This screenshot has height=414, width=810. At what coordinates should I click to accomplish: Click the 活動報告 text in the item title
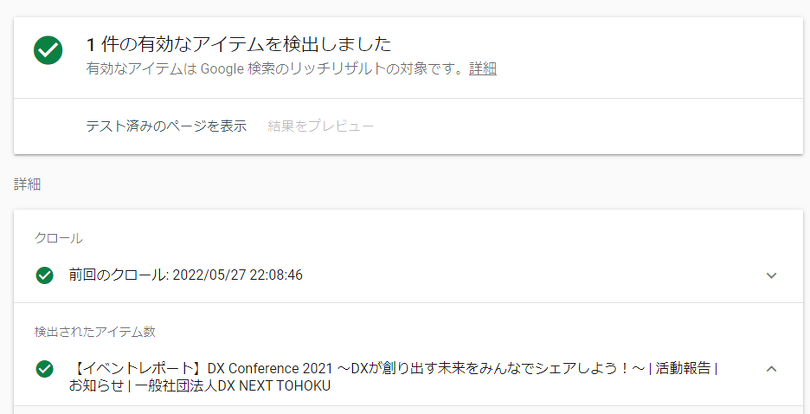[x=684, y=368]
